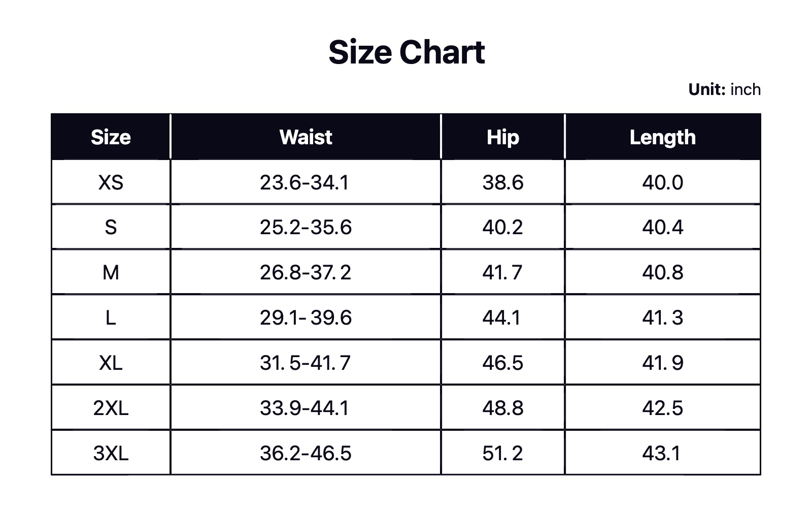The width and height of the screenshot is (812, 508).
Task: Choose the M size cell
Action: [111, 272]
